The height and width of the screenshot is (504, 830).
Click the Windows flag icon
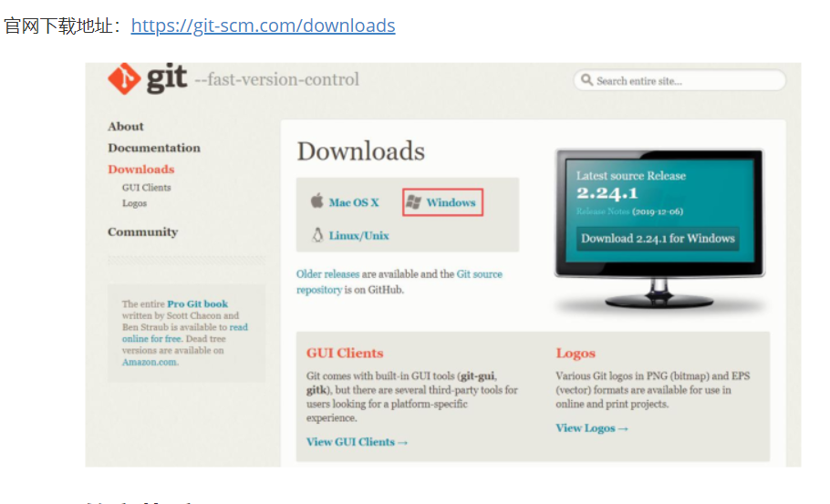[x=413, y=202]
